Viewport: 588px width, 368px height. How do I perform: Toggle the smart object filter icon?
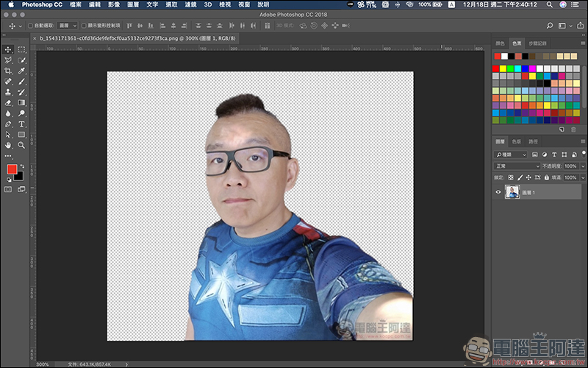click(x=574, y=155)
